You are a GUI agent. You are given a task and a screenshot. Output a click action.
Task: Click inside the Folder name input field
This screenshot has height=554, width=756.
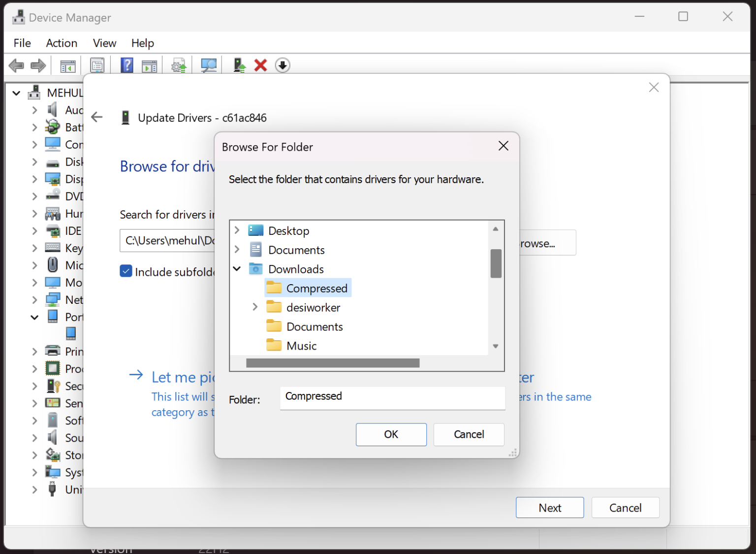click(392, 398)
